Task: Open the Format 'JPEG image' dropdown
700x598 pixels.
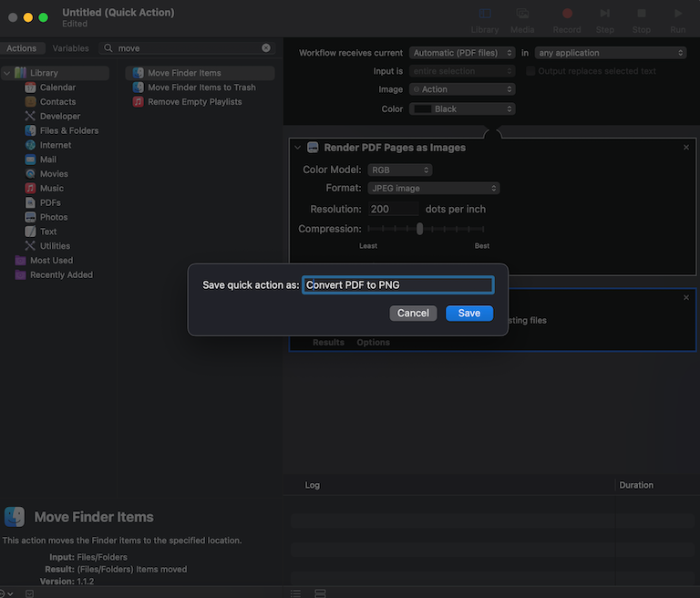Action: click(434, 188)
